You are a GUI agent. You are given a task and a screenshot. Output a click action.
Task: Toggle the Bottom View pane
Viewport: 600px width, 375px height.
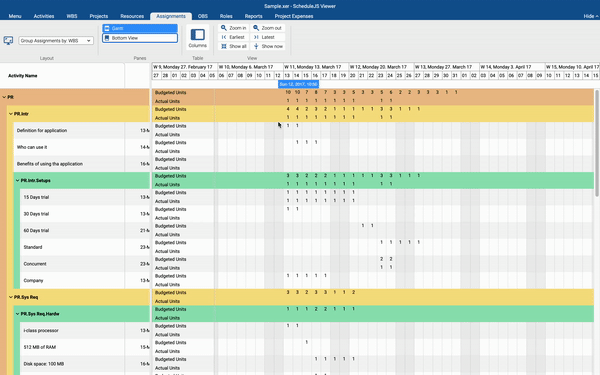[140, 38]
